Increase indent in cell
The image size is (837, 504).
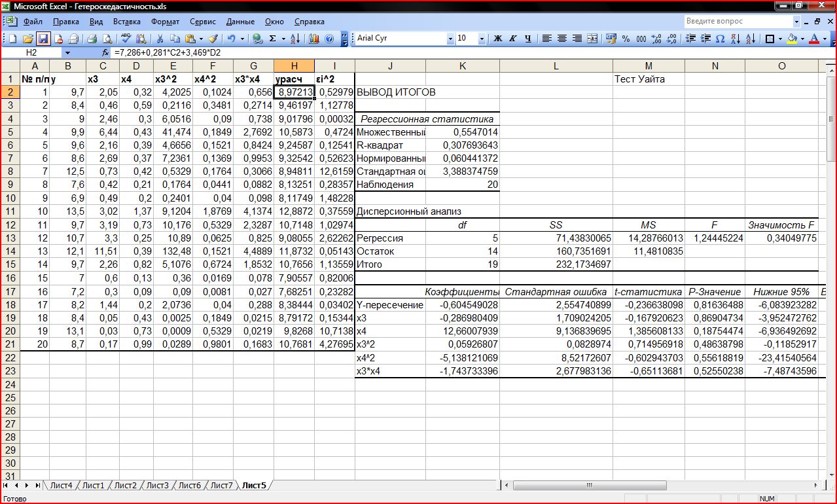click(x=705, y=39)
